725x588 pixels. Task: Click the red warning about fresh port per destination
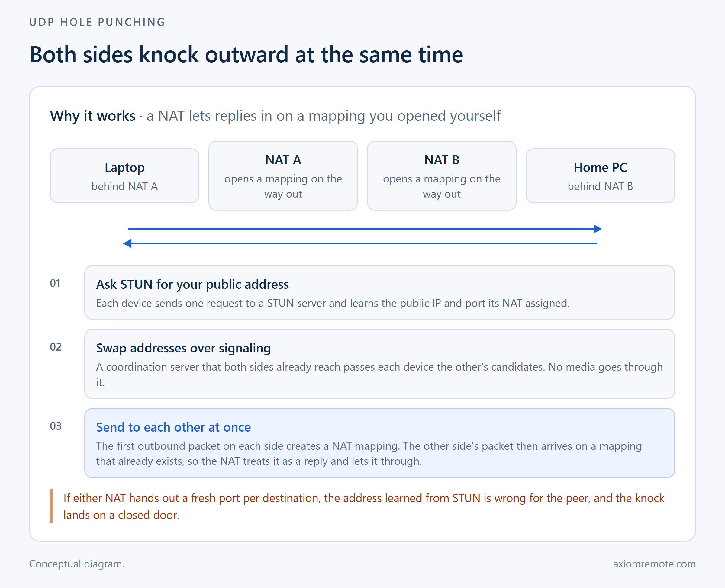[363, 506]
